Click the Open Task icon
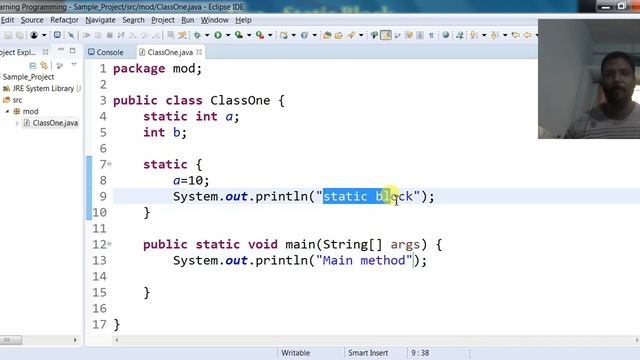640x360 pixels. (338, 36)
